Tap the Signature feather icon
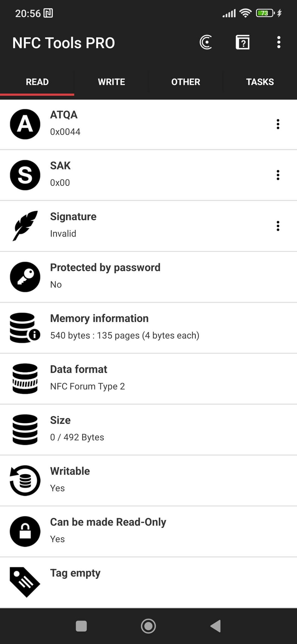Image resolution: width=297 pixels, height=644 pixels. pyautogui.click(x=25, y=226)
